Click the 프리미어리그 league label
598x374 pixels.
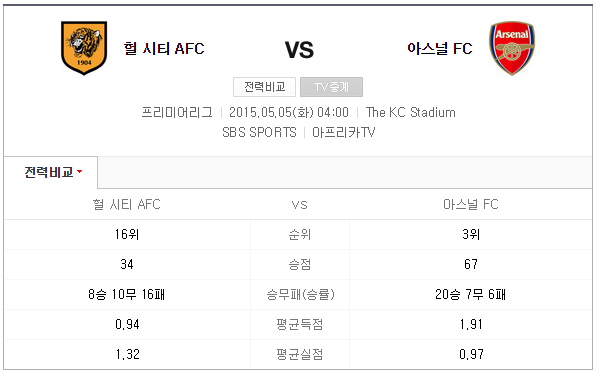177,112
